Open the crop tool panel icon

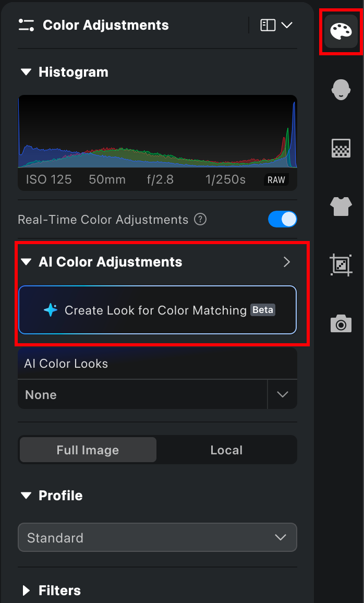coord(341,265)
